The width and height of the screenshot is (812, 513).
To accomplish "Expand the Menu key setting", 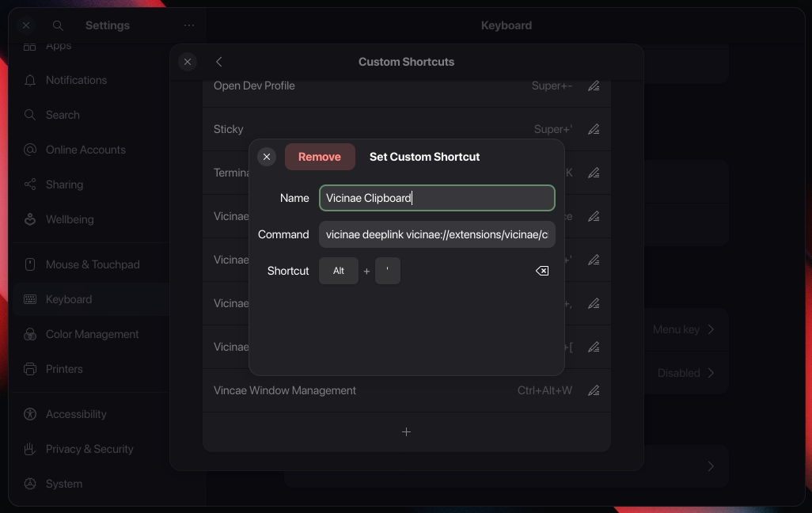I will [682, 329].
